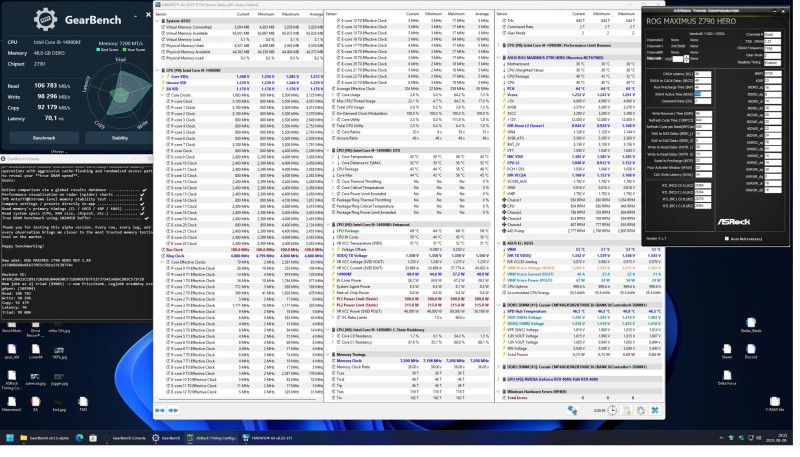The image size is (800, 457).
Task: Open HWiNFO sensor settings gear icon
Action: pos(641,410)
